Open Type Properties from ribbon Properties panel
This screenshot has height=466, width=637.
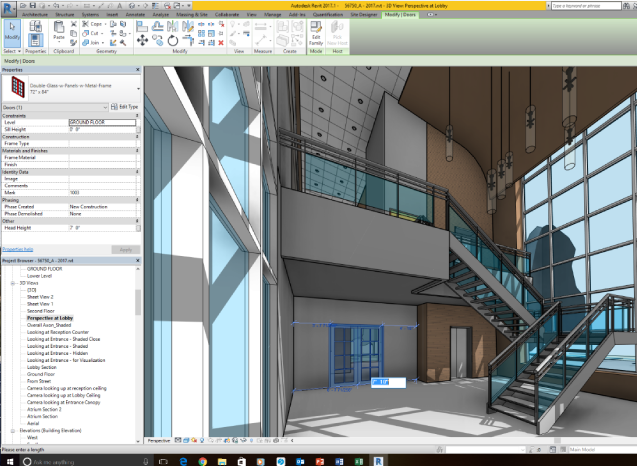[x=35, y=26]
